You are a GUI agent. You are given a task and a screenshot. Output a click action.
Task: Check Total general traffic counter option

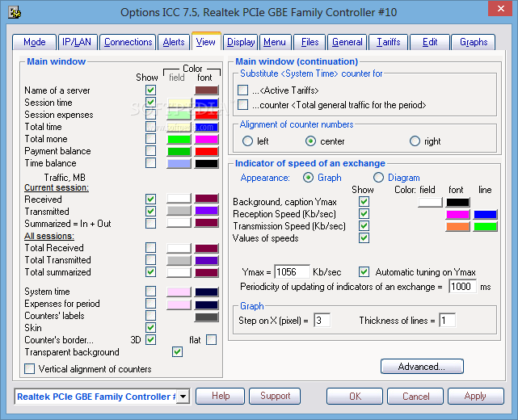pos(242,105)
